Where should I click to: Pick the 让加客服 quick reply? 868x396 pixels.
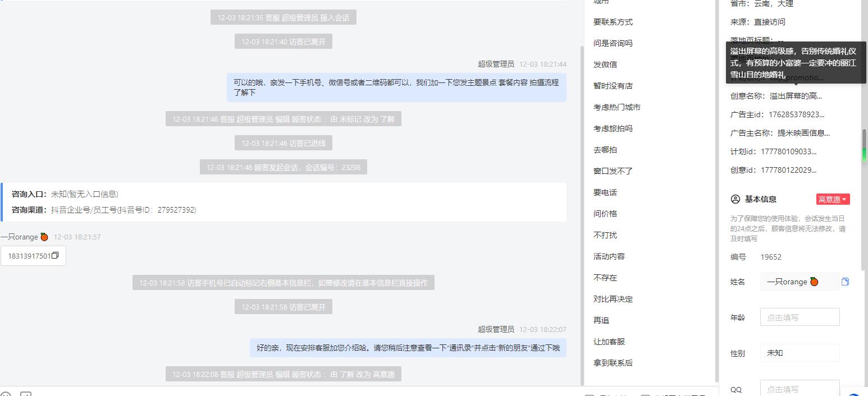(609, 342)
